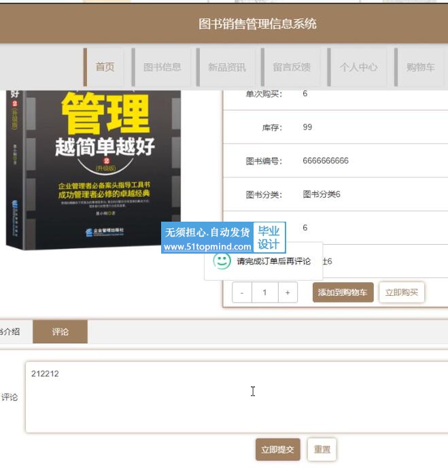Click the stock value 99
The image size is (448, 476).
(x=307, y=127)
